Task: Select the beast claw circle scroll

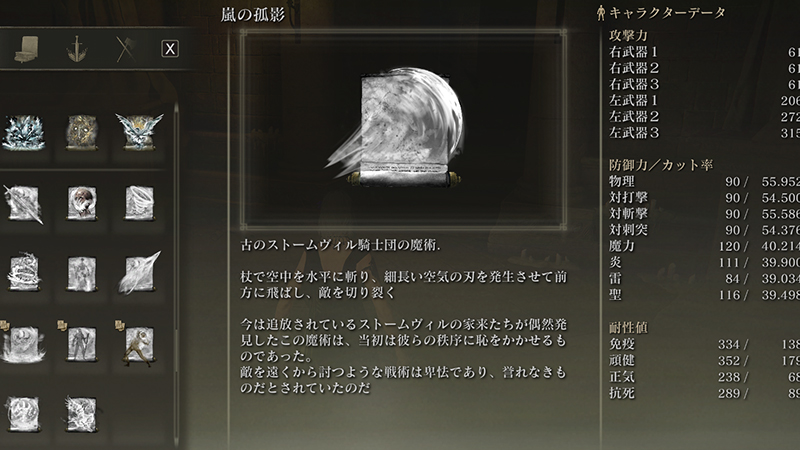Action: [23, 414]
